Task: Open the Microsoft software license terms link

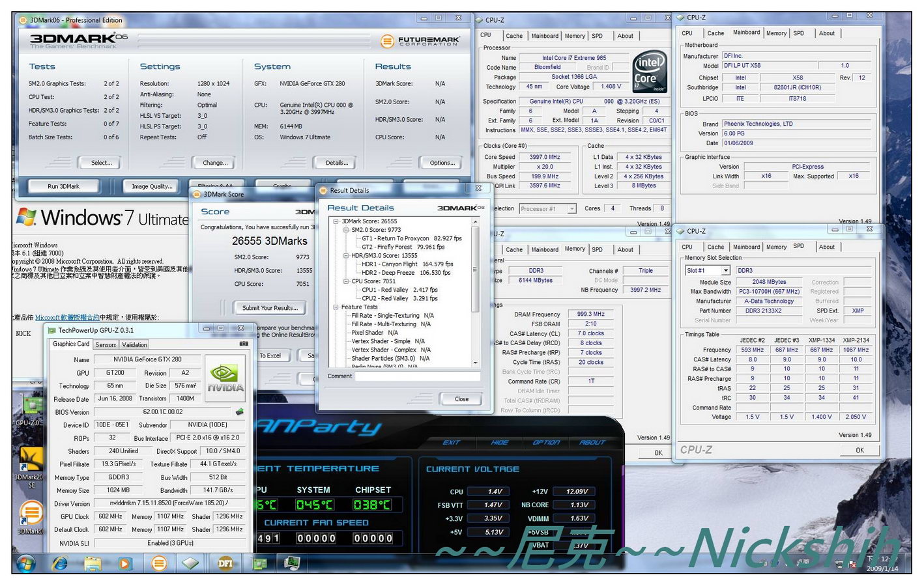Action: point(67,317)
